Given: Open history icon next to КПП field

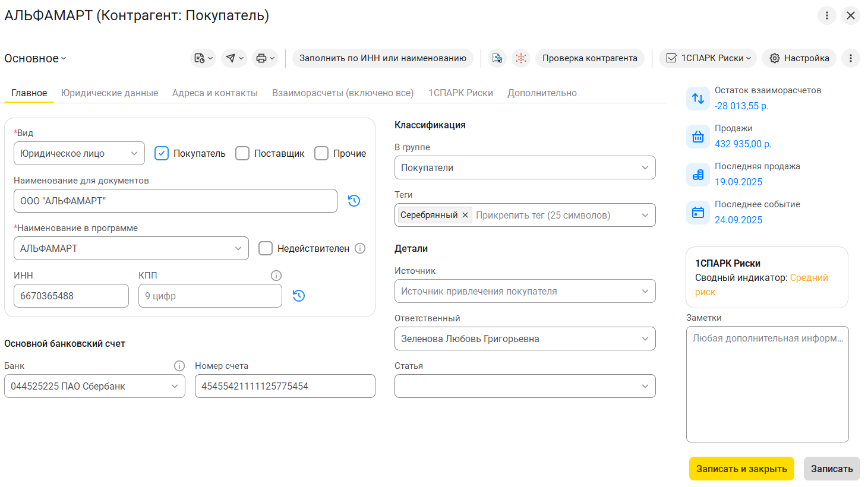Looking at the screenshot, I should click(x=299, y=296).
